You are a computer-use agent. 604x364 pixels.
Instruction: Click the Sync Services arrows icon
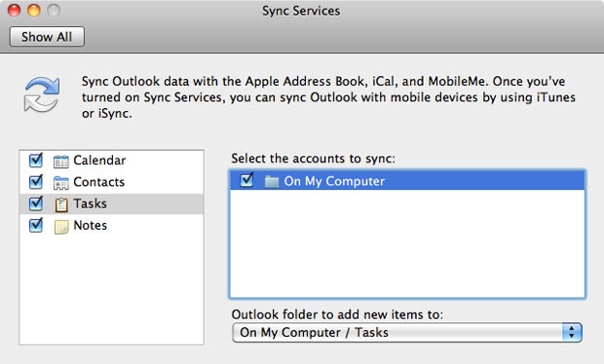click(42, 94)
